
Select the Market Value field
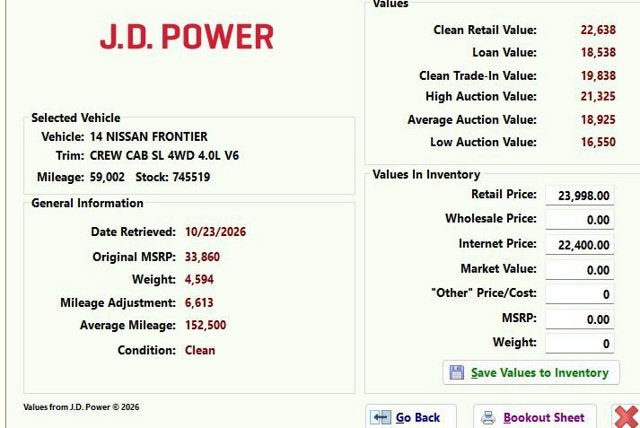[x=580, y=270]
